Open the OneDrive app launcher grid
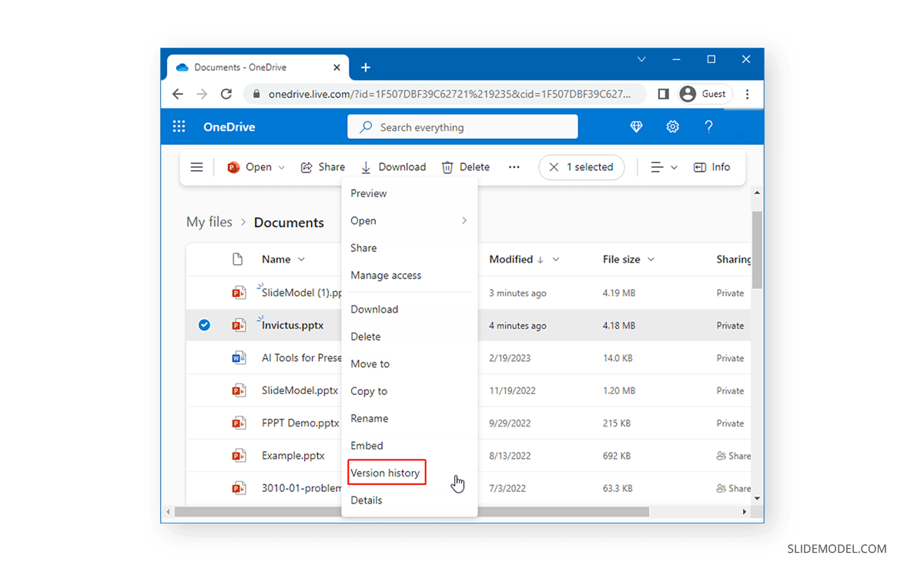The image size is (924, 572). click(179, 127)
